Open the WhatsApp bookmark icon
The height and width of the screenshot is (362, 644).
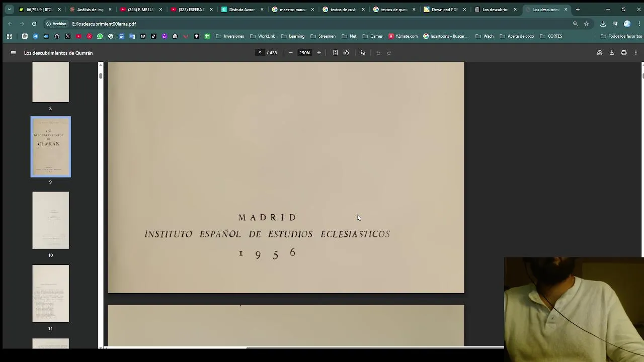(100, 36)
